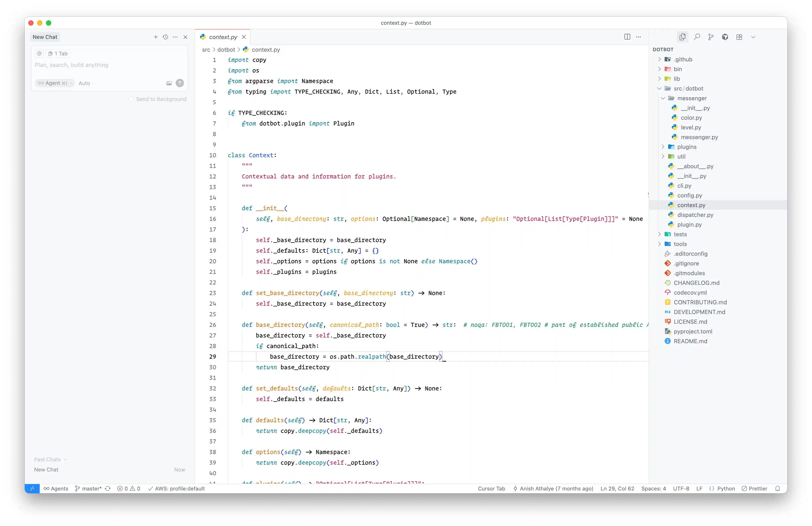
Task: Attach an image to the chat
Action: point(169,83)
